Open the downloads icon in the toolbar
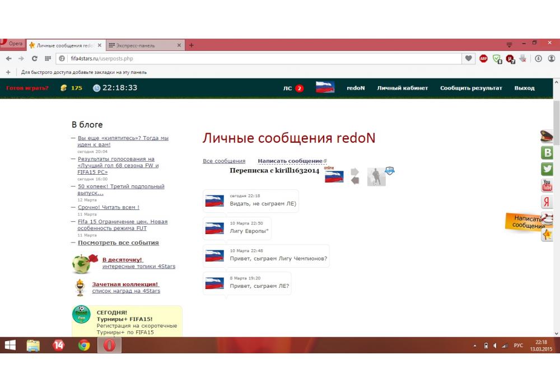The height and width of the screenshot is (392, 560). [x=538, y=58]
